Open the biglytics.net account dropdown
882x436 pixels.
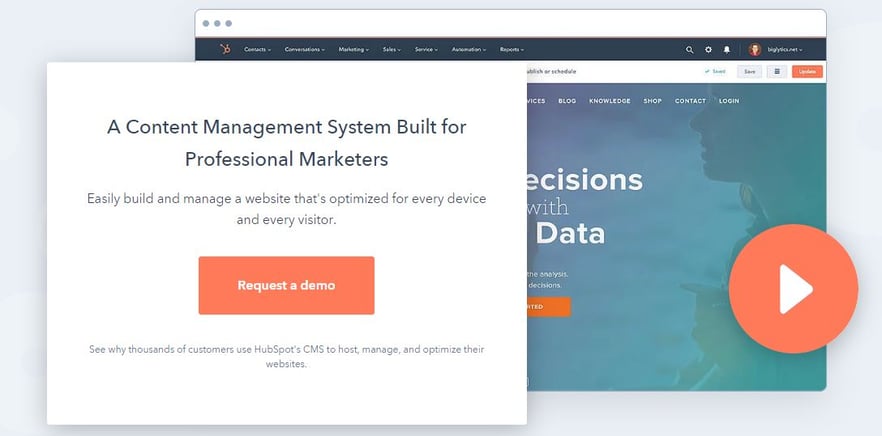click(785, 50)
